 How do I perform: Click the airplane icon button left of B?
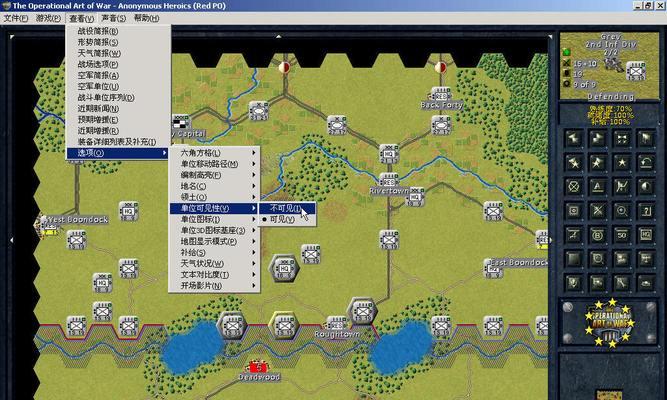[x=573, y=235]
